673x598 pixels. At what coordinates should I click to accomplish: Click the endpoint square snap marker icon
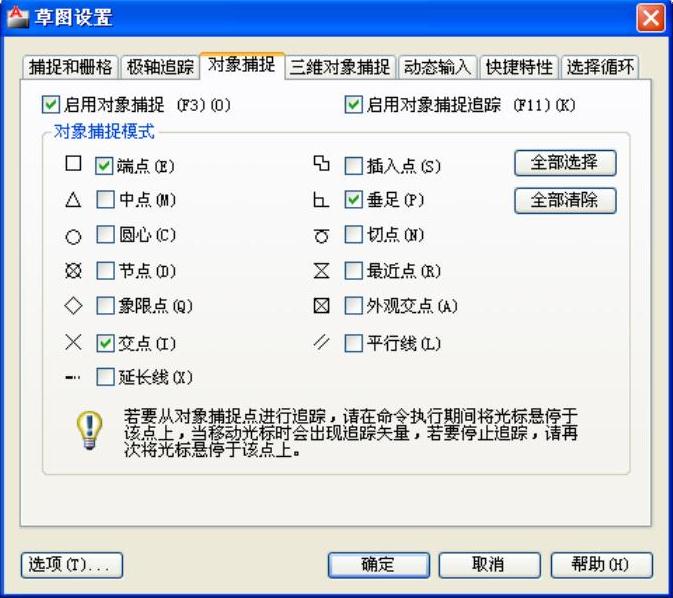73,165
